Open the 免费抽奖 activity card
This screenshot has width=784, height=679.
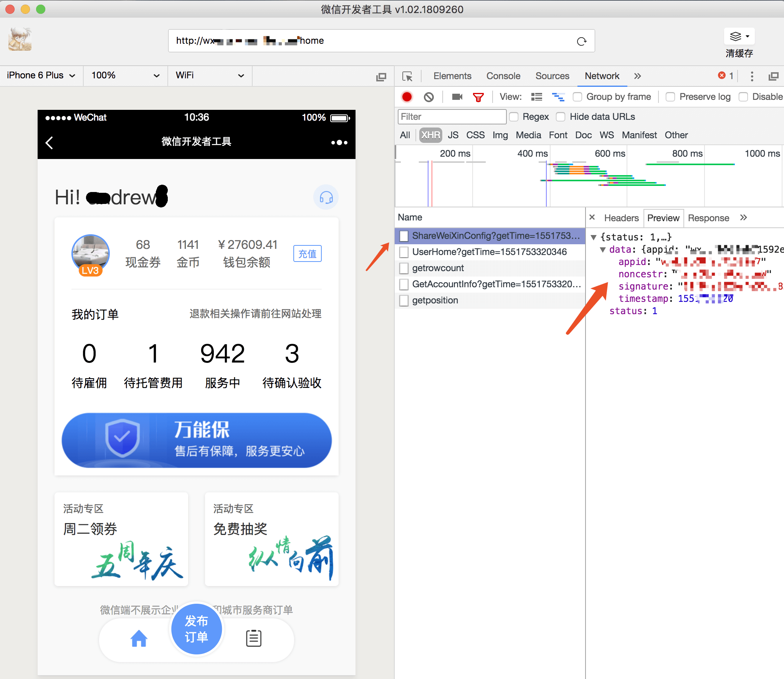click(x=272, y=539)
